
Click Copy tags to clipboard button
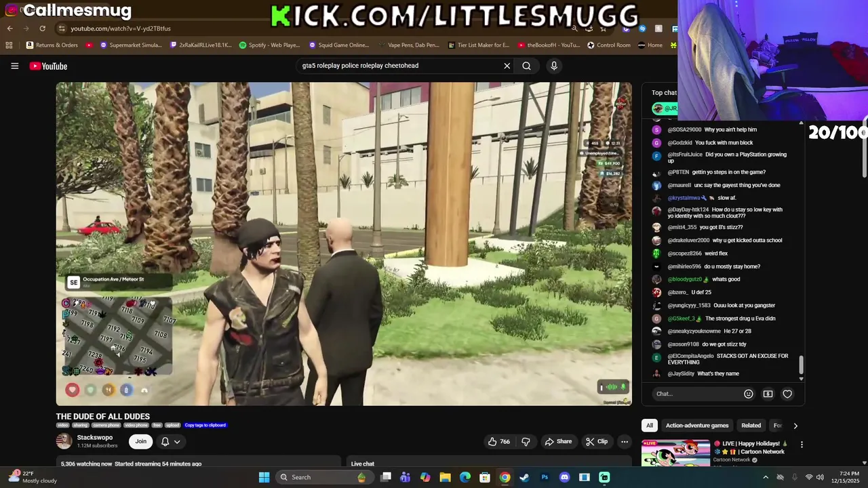[205, 425]
